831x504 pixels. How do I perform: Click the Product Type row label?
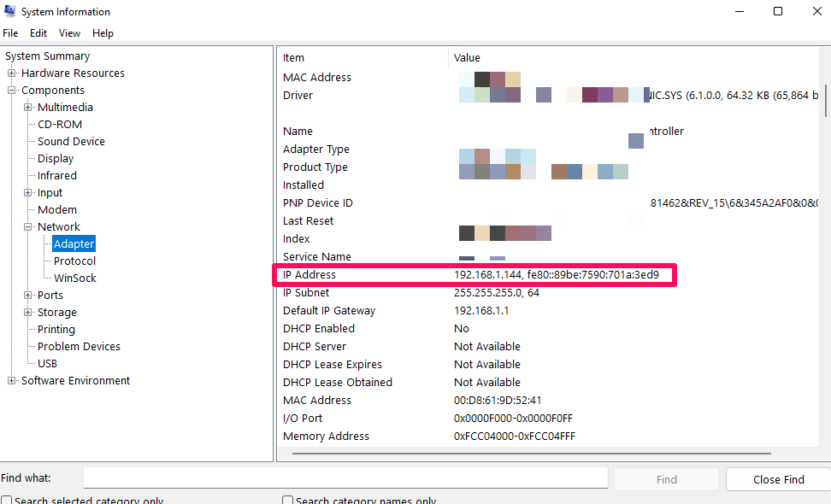tap(315, 167)
